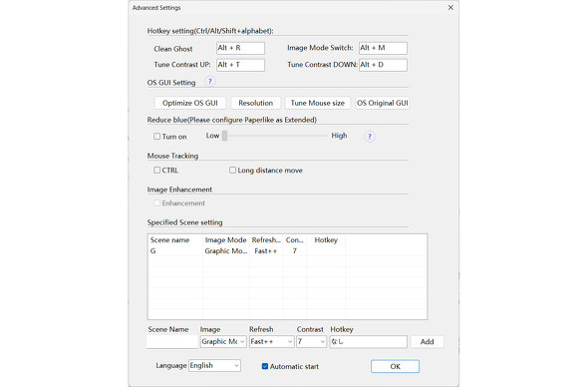
Task: Confirm settings with OK button
Action: click(x=396, y=366)
